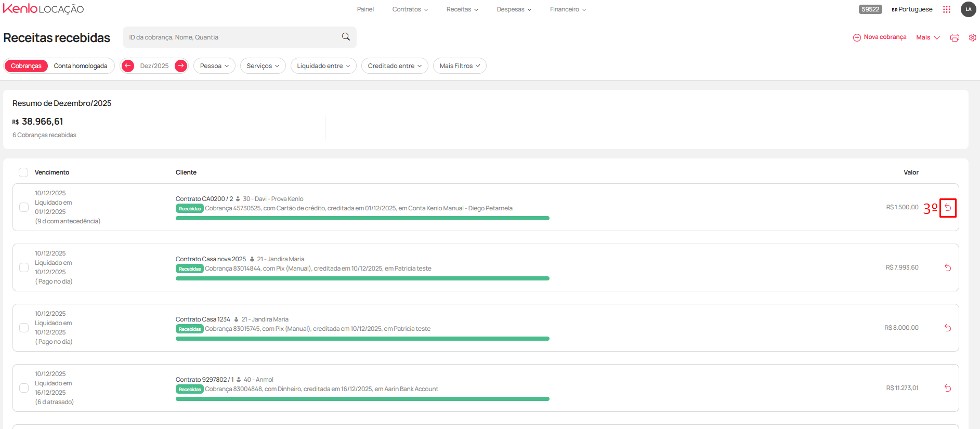Open Contrato 9297802 / 1 link
Image resolution: width=980 pixels, height=429 pixels.
click(x=204, y=380)
